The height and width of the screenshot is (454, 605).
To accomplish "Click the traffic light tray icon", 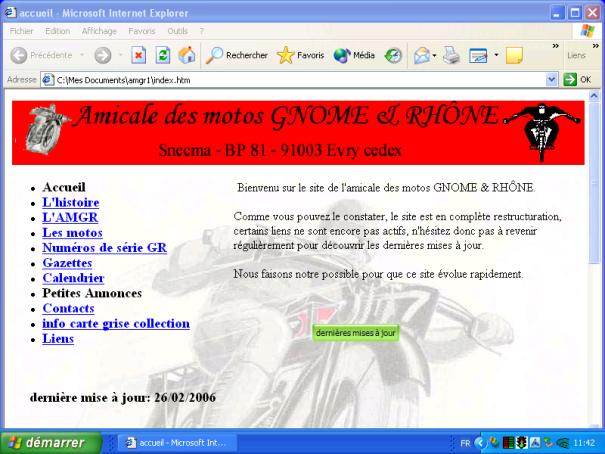I will click(x=521, y=443).
